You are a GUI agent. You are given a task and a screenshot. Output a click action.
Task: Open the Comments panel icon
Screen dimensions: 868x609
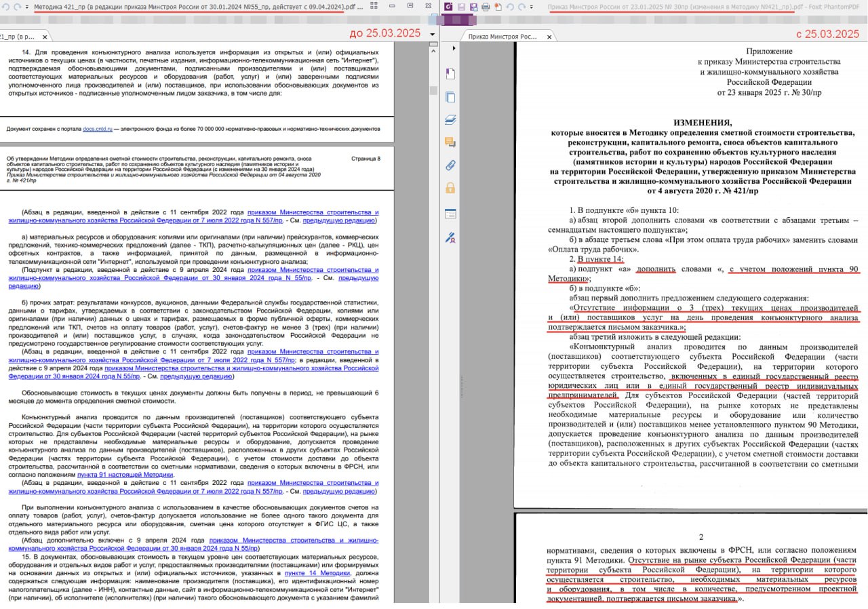(x=450, y=142)
